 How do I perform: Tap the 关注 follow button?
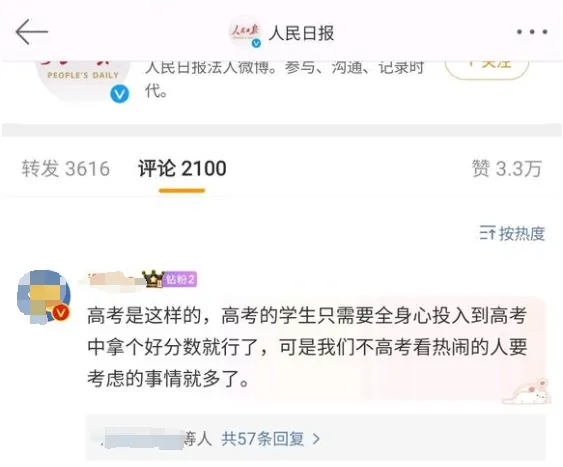coord(487,67)
